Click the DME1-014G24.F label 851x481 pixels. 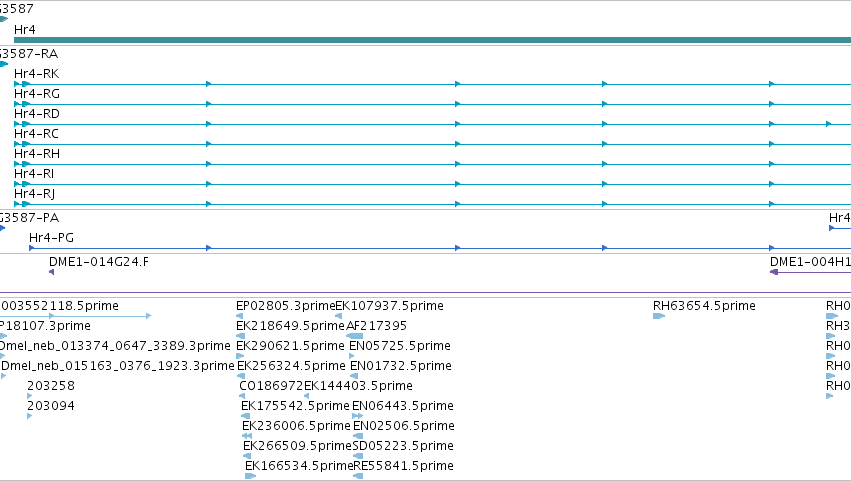point(99,262)
